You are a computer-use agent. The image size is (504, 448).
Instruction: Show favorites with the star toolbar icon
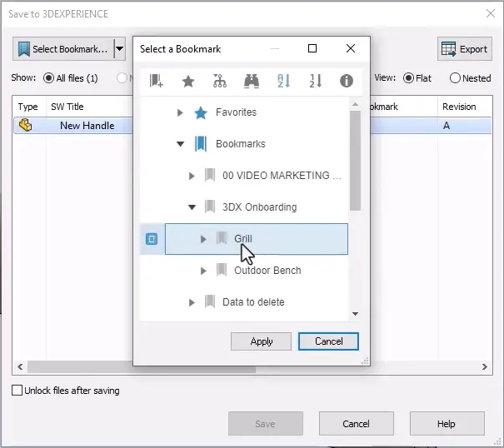[188, 81]
